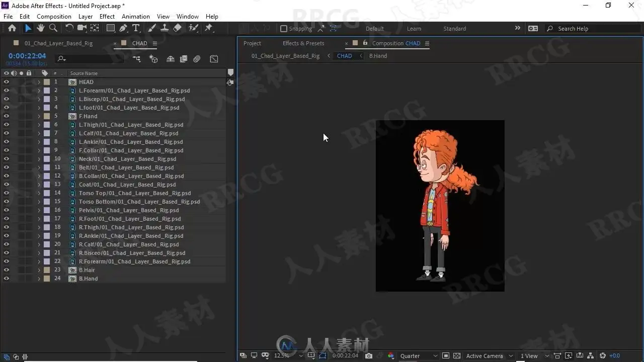Open the Graph Editor
Image resolution: width=644 pixels, height=362 pixels.
pyautogui.click(x=214, y=59)
